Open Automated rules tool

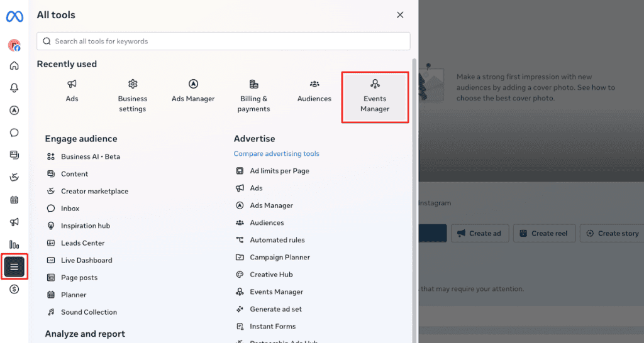270,239
